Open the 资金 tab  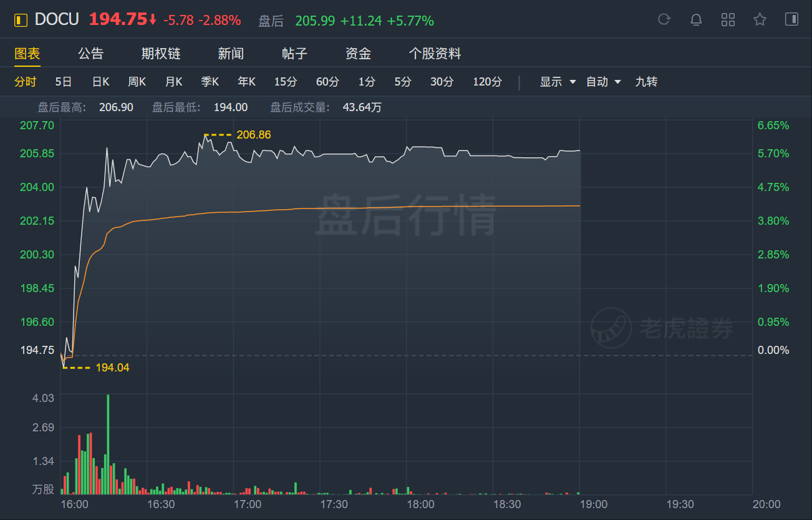[358, 54]
